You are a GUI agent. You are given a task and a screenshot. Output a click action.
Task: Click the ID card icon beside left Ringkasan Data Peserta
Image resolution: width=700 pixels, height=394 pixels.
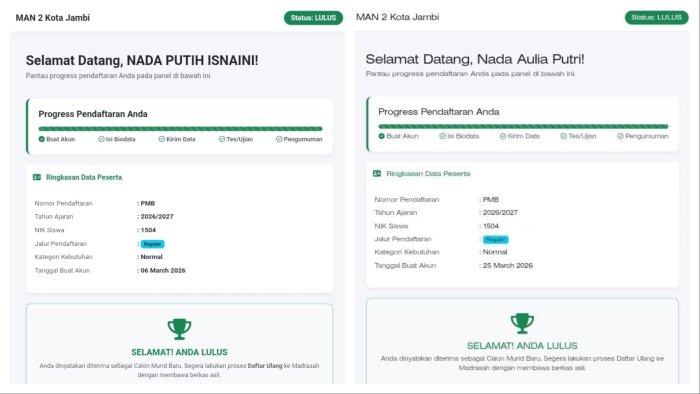coord(37,177)
